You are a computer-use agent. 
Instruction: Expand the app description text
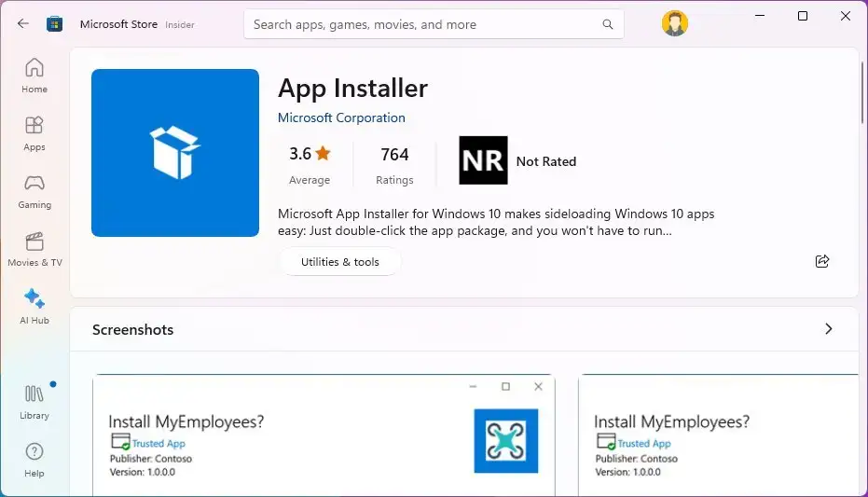[496, 222]
